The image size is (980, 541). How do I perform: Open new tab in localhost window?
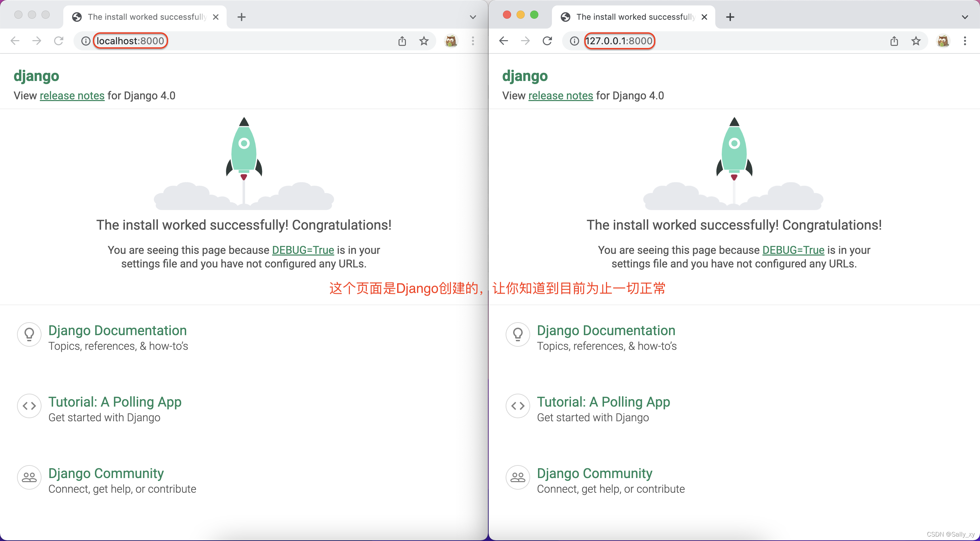click(x=242, y=17)
